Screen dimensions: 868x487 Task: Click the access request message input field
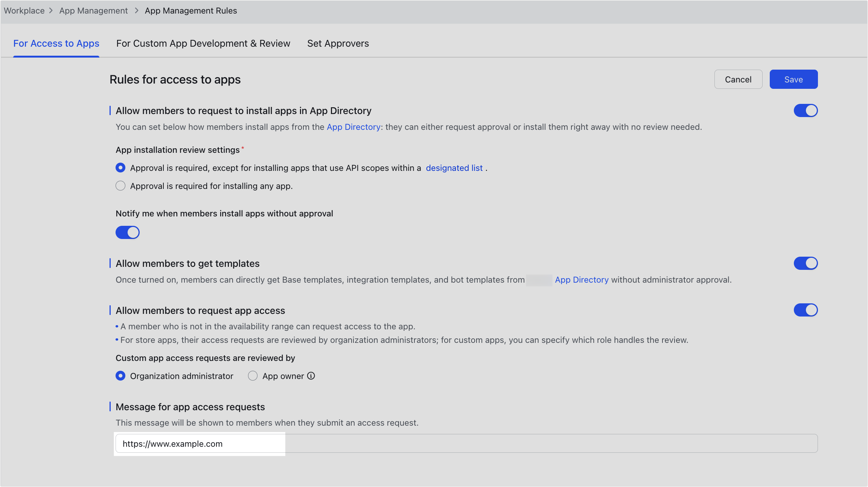pyautogui.click(x=466, y=443)
